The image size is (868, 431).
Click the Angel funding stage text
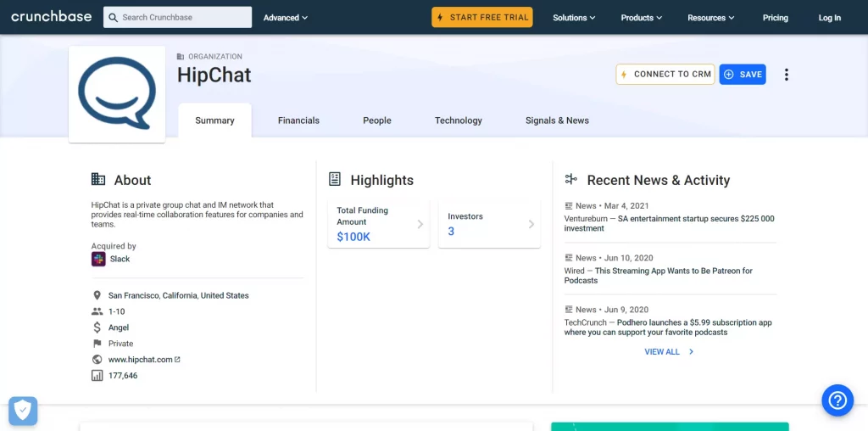click(x=119, y=327)
